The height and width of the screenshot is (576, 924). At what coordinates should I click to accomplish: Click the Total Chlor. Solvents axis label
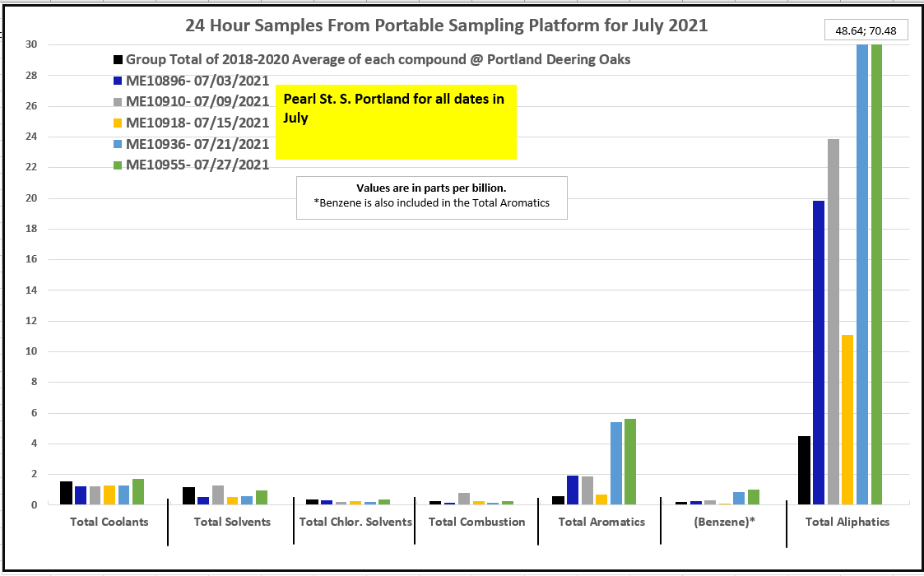[355, 522]
